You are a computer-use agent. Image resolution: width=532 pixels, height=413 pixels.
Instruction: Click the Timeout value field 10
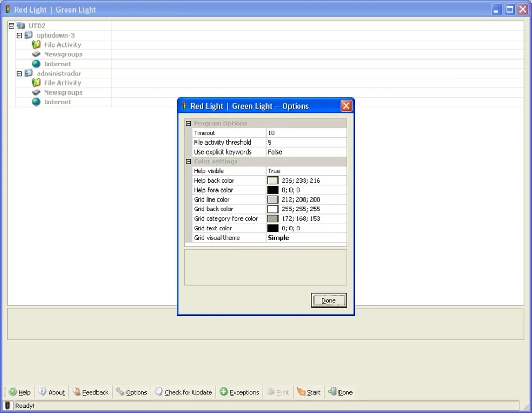click(306, 133)
